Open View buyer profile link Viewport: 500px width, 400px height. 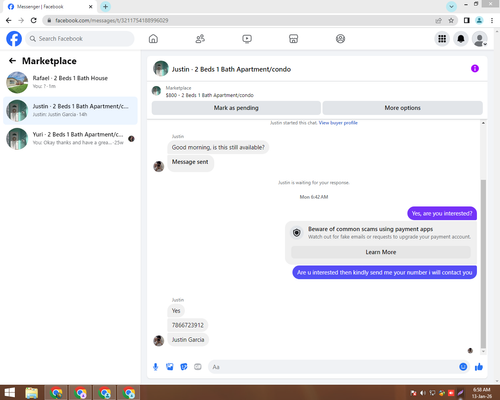pos(338,123)
